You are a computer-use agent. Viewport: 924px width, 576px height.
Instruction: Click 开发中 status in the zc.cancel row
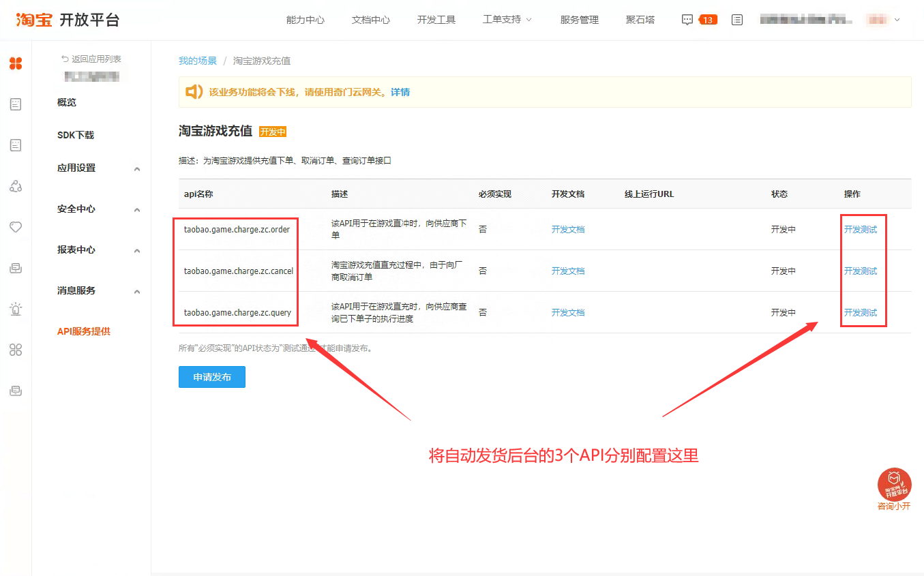click(x=784, y=271)
